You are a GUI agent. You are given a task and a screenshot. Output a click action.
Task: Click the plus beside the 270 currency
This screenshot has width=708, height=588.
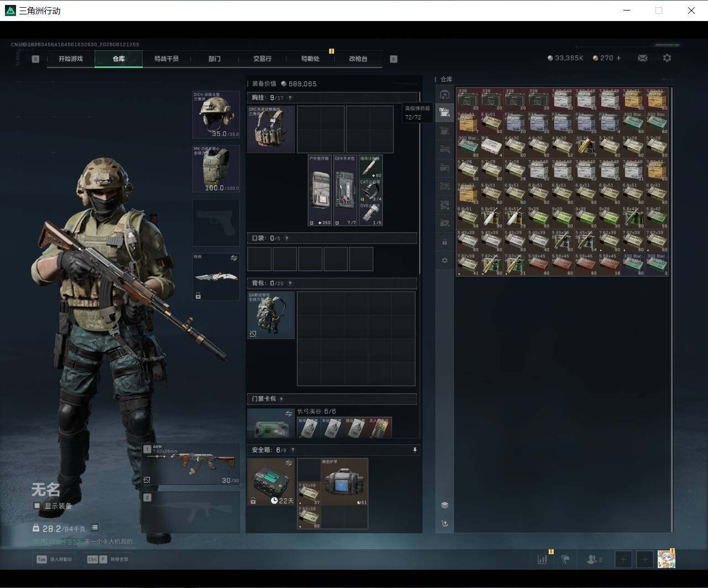(x=618, y=58)
